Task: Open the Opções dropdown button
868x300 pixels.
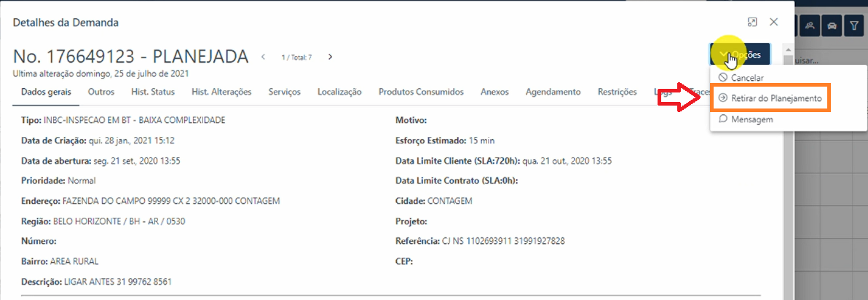Action: (x=739, y=55)
